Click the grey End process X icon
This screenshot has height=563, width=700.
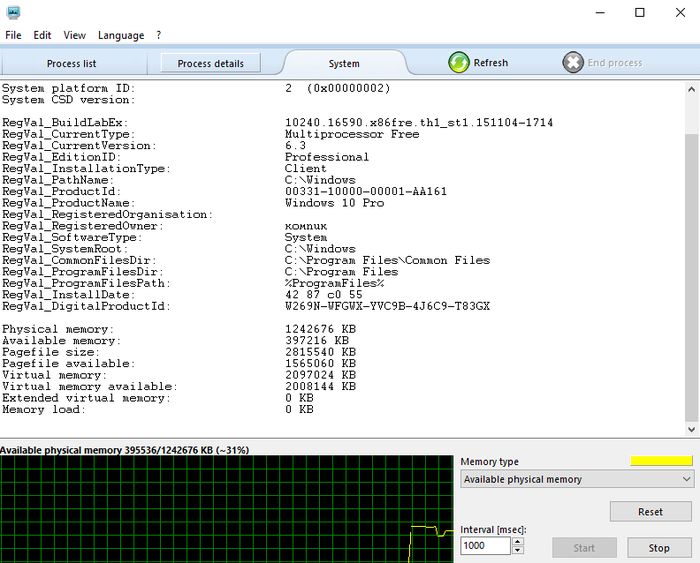pos(573,62)
